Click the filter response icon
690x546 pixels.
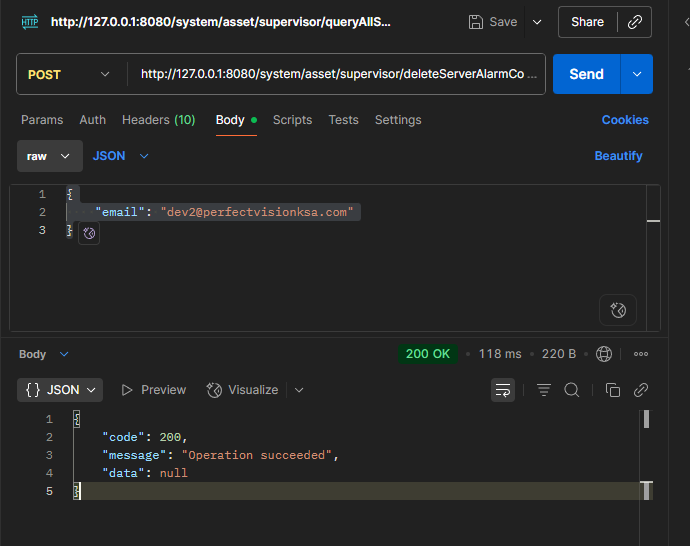point(544,390)
